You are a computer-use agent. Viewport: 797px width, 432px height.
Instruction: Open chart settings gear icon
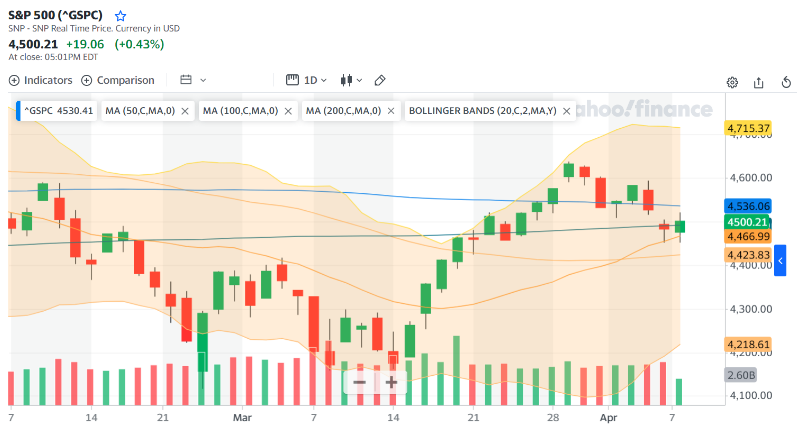click(732, 82)
